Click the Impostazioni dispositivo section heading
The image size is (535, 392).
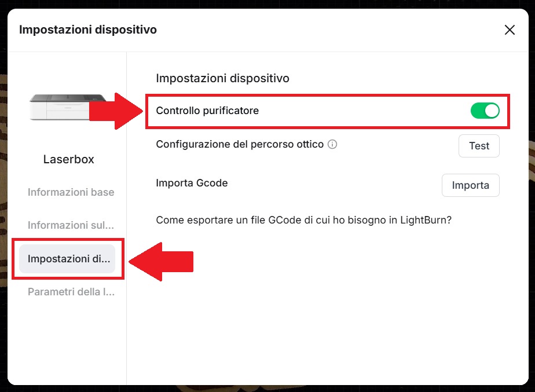tap(222, 78)
